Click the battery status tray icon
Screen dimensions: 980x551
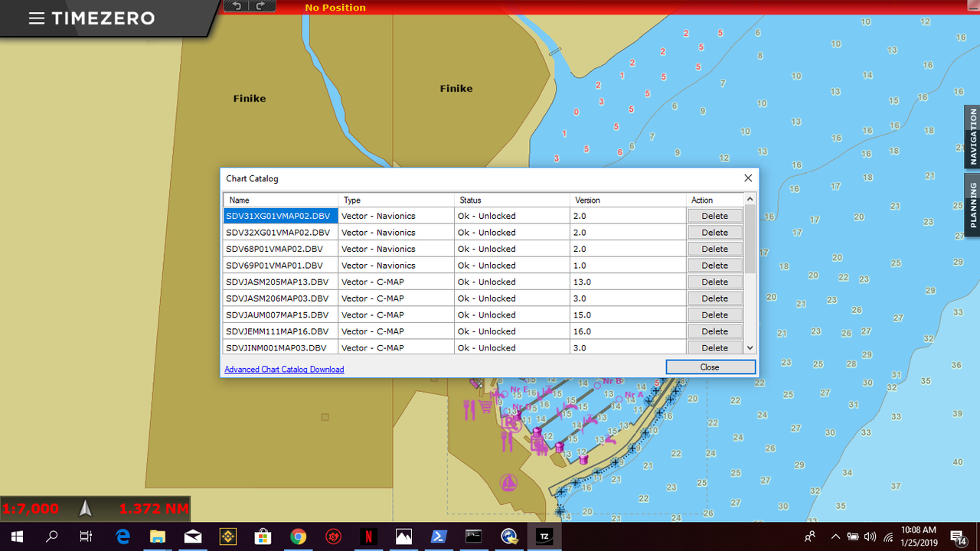point(852,537)
